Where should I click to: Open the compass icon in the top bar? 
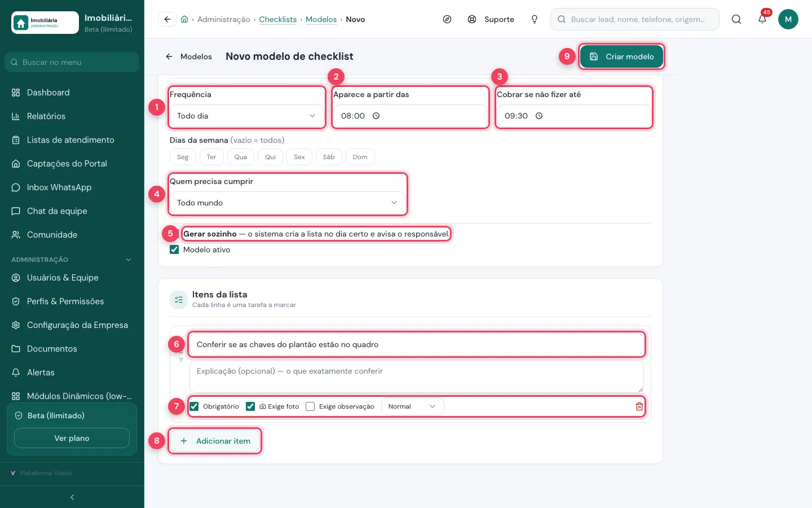(x=447, y=19)
